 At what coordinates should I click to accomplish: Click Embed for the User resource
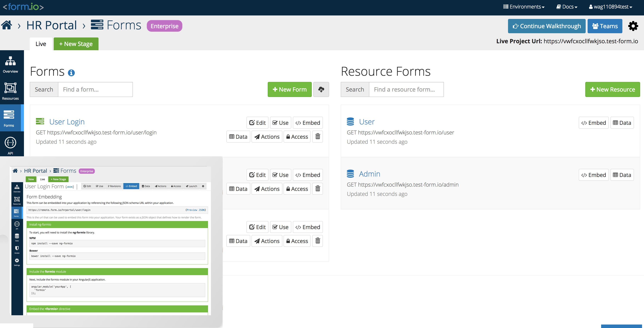click(x=594, y=122)
